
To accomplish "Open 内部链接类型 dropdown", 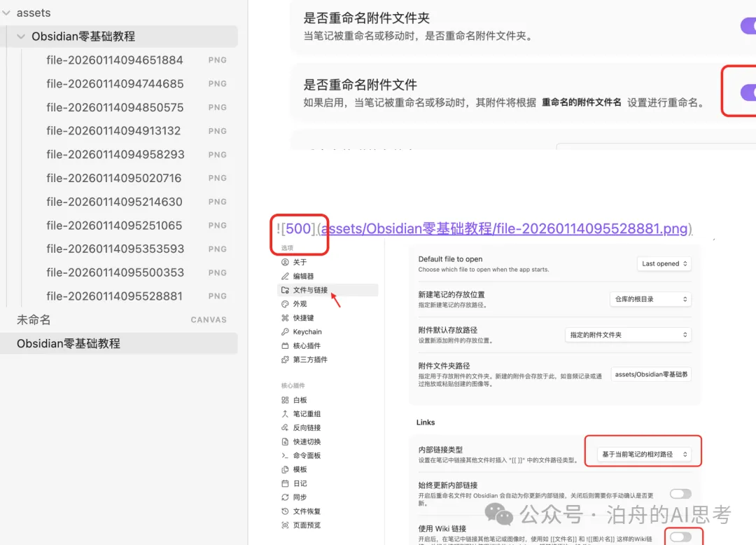I will click(644, 455).
